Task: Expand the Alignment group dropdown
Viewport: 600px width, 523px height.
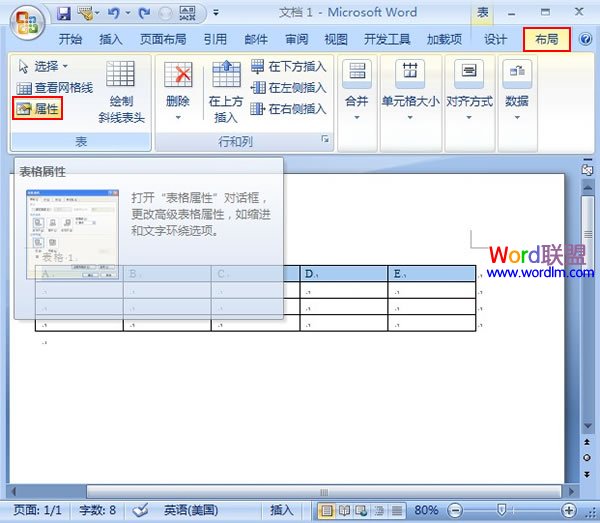Action: (469, 91)
